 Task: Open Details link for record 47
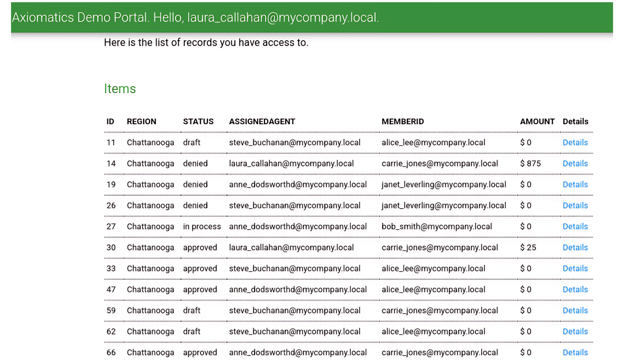coord(575,289)
